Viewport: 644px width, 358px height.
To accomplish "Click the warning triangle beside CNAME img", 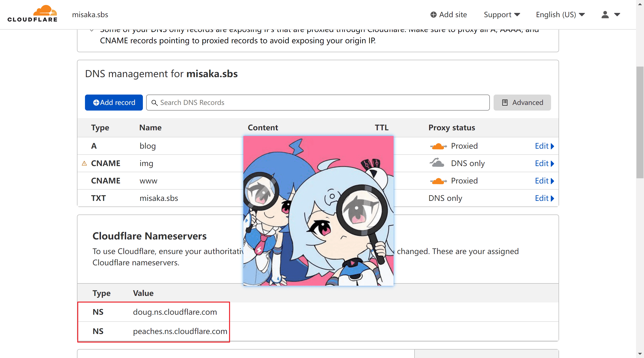I will point(84,163).
